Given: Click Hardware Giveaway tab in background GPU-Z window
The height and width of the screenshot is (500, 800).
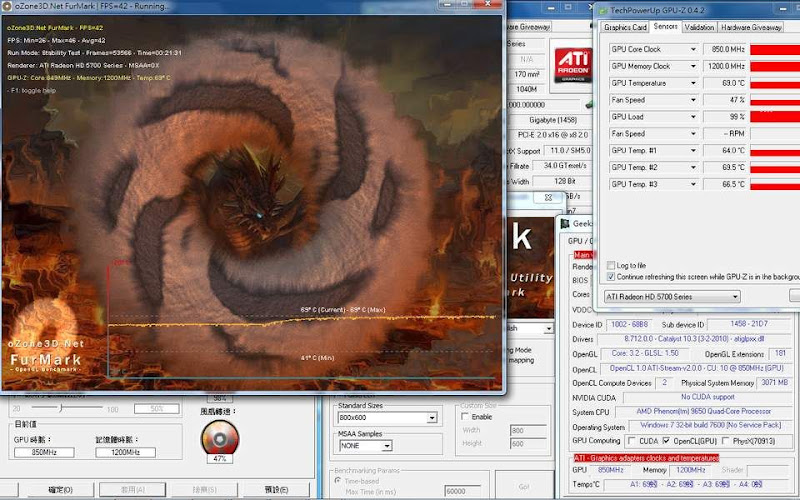Looking at the screenshot, I should pyautogui.click(x=528, y=27).
